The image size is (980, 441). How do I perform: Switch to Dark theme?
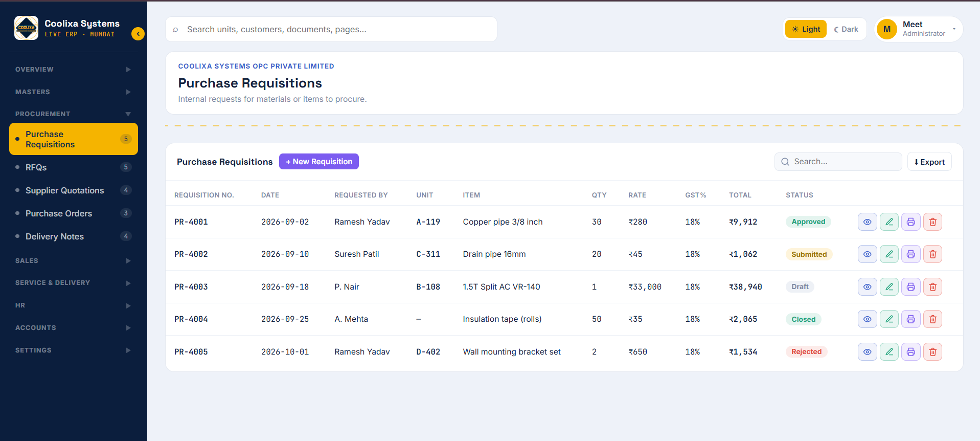[x=846, y=29]
